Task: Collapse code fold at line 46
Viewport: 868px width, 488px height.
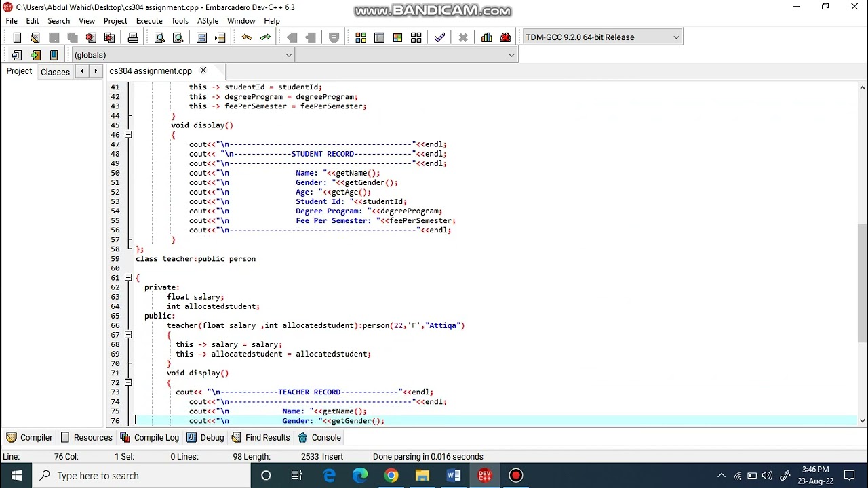Action: coord(128,135)
